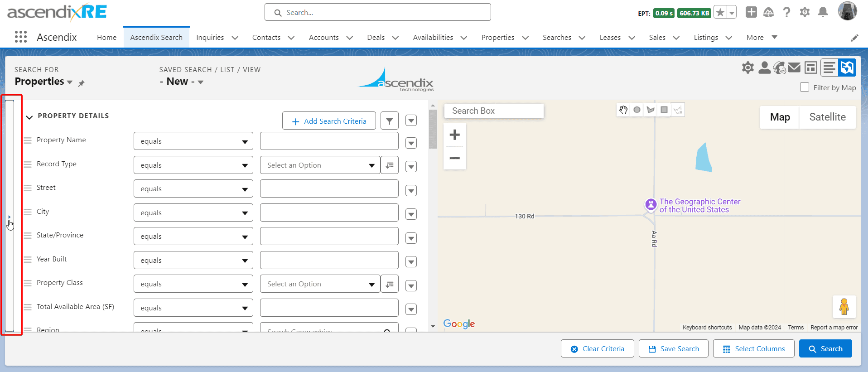Open Property Name operator dropdown
Viewport: 868px width, 372px height.
pos(193,141)
